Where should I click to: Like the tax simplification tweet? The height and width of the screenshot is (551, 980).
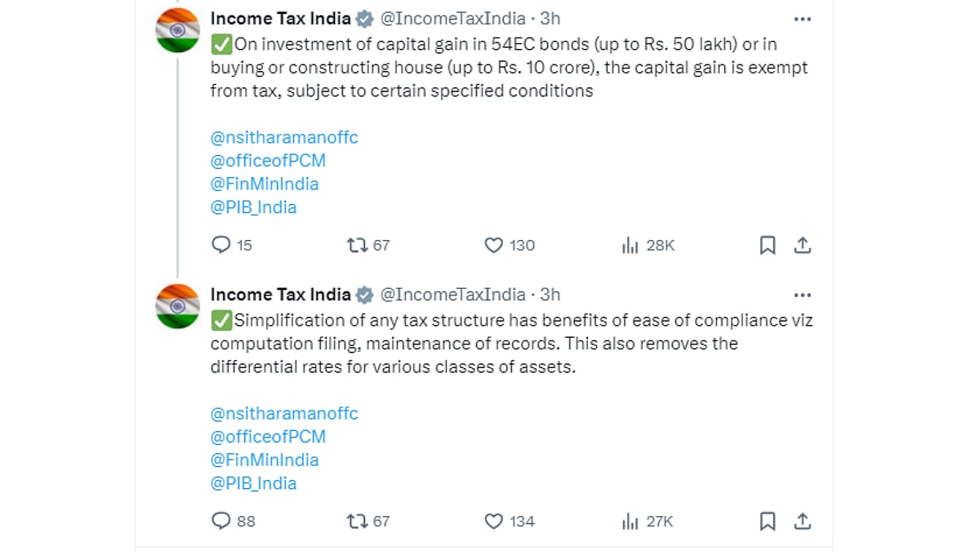coord(493,521)
